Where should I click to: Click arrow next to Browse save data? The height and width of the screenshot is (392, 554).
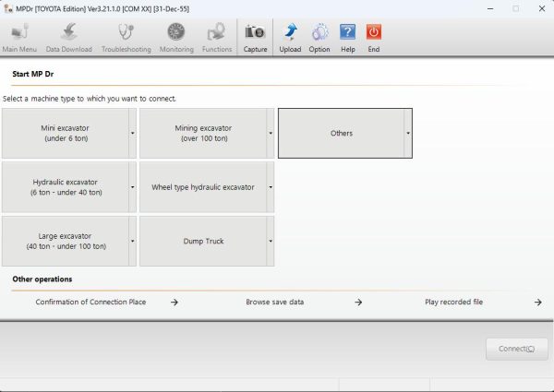click(358, 303)
